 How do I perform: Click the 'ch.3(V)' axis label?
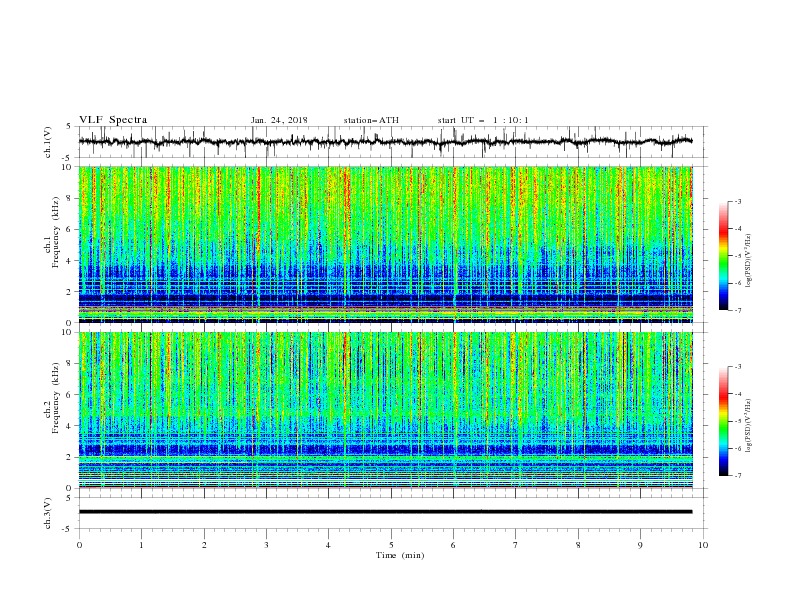(x=48, y=513)
